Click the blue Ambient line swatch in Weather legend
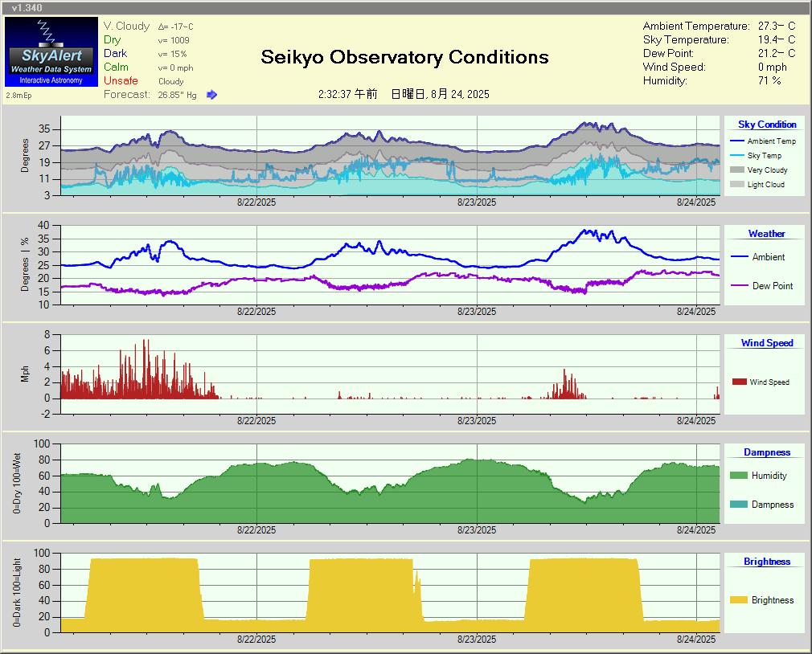Viewport: 812px width, 654px height. 740,256
